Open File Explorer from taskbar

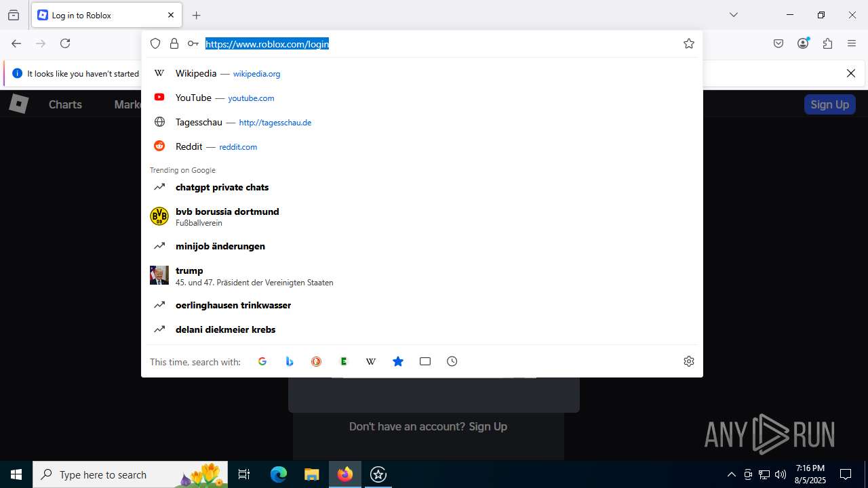point(311,474)
